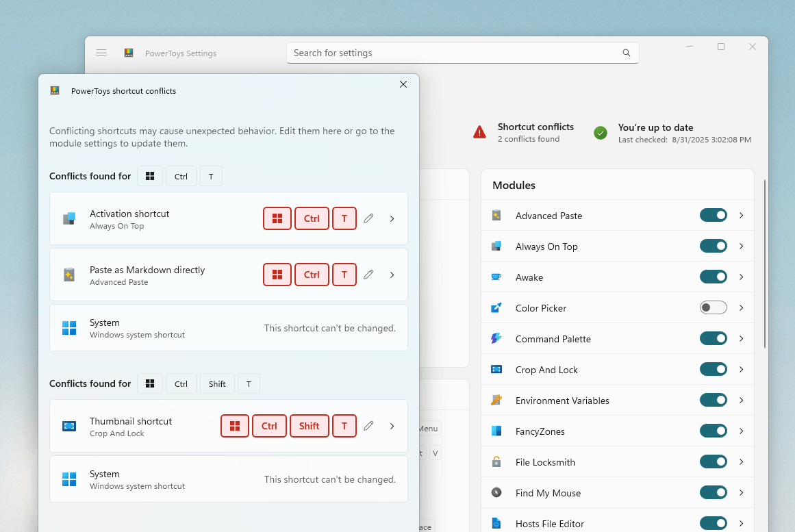Viewport: 795px width, 532px height.
Task: Enable the Color Picker toggle
Action: pos(713,308)
